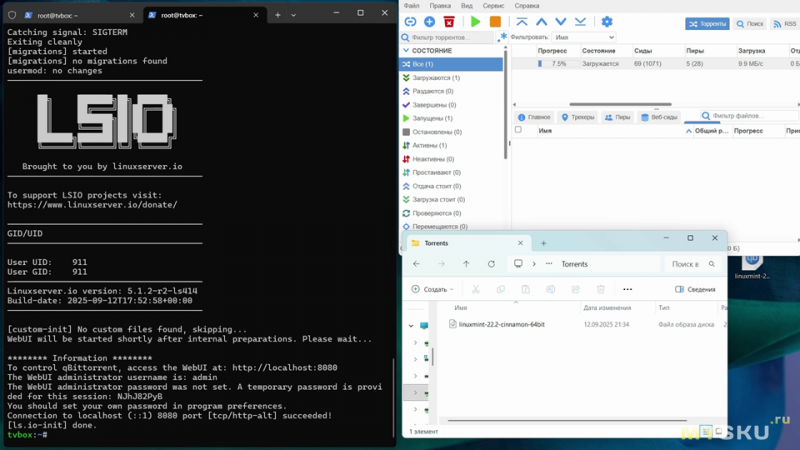Image resolution: width=800 pixels, height=450 pixels.
Task: Click the Explorer back arrow
Action: coord(416,264)
